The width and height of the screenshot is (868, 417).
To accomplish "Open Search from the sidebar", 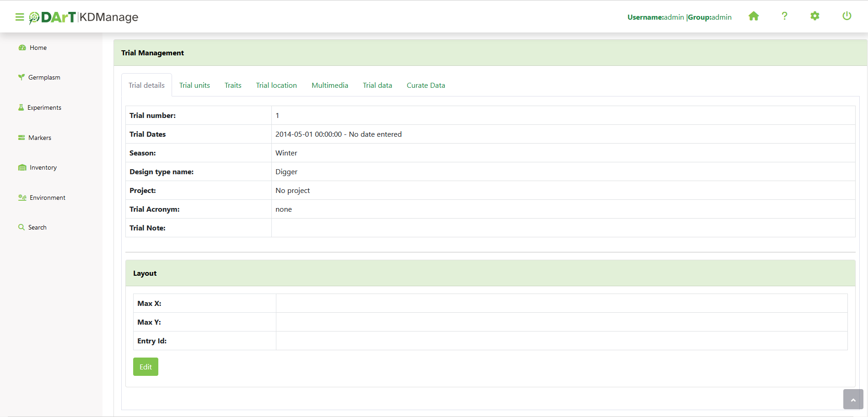I will [37, 227].
